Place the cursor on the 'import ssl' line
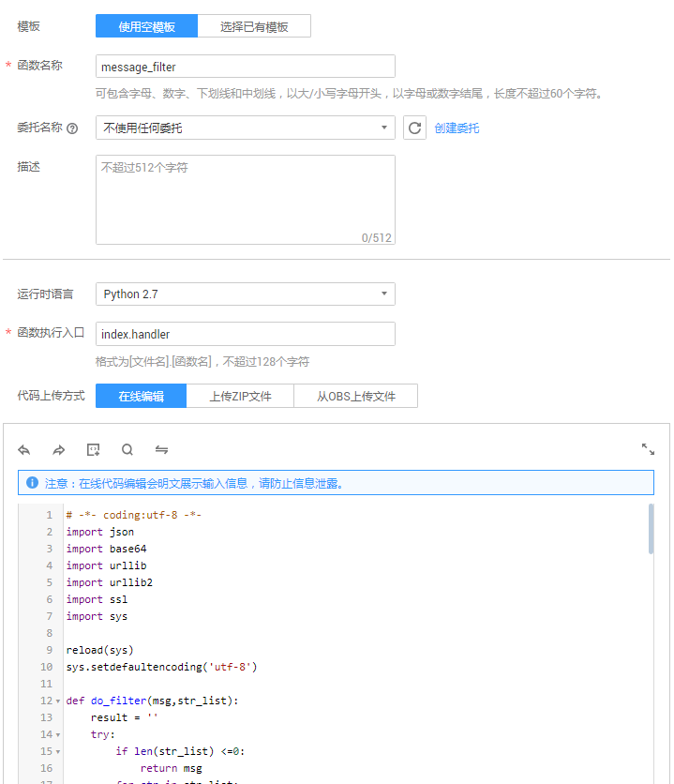The image size is (674, 784). pyautogui.click(x=97, y=599)
